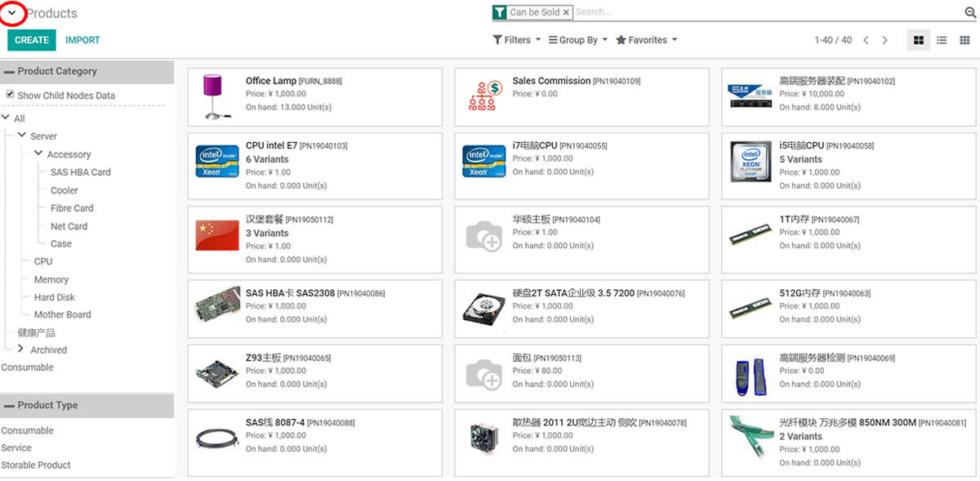Select SAS HBA Card category
The height and width of the screenshot is (481, 980).
pyautogui.click(x=80, y=172)
